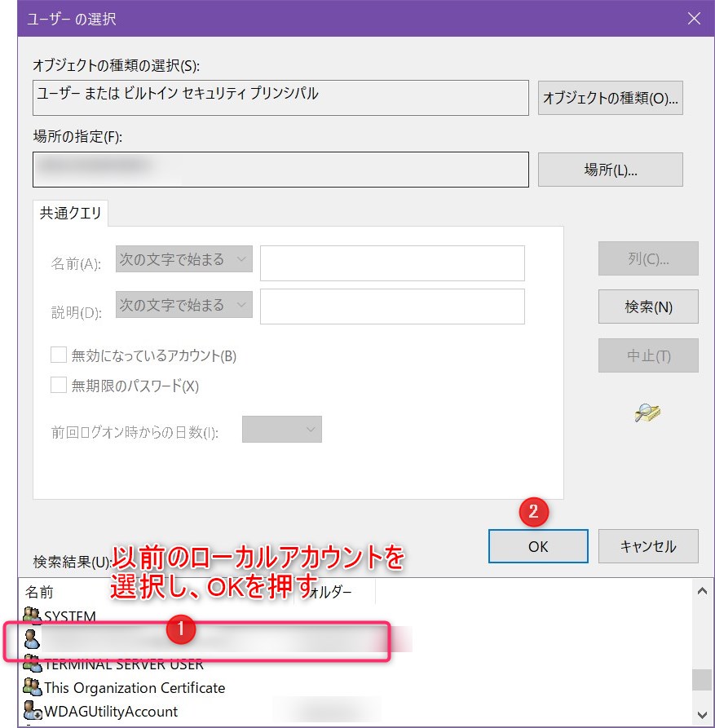Click the OK button
The height and width of the screenshot is (728, 715).
(x=538, y=546)
